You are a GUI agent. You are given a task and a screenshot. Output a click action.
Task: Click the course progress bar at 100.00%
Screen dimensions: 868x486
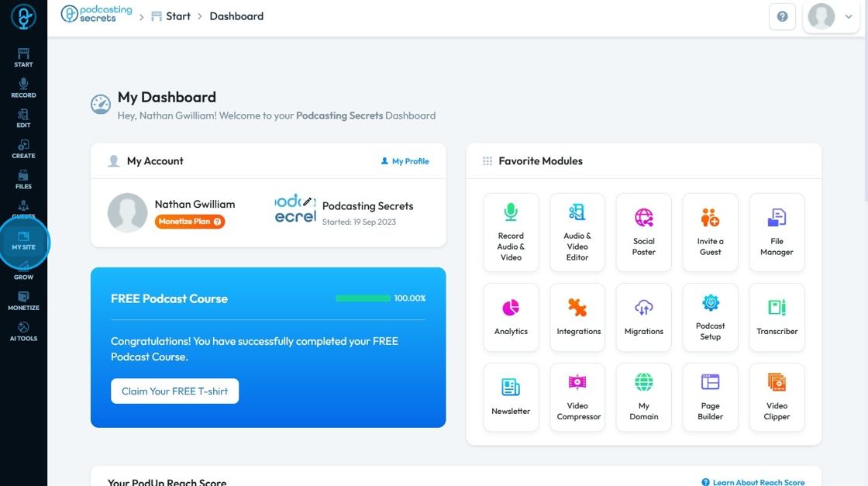click(363, 298)
